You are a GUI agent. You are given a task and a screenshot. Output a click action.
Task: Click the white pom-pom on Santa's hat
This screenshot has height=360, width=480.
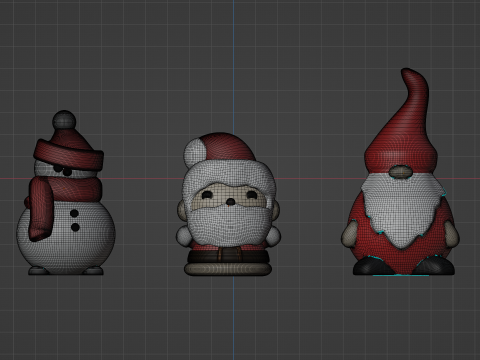(x=196, y=152)
